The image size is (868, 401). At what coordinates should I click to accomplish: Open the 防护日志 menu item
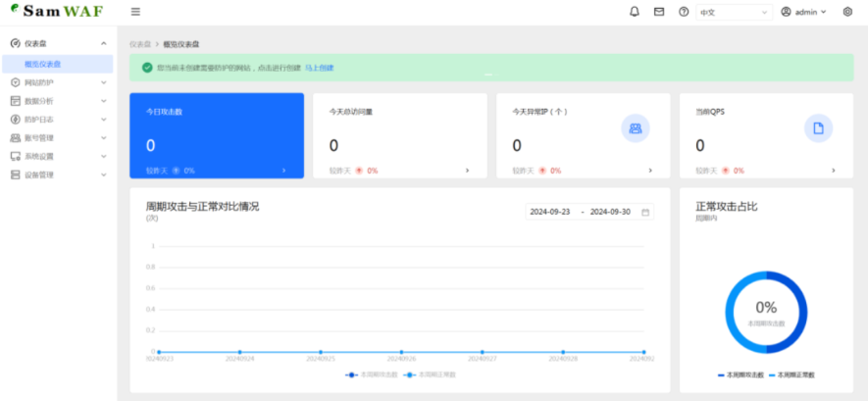tap(58, 120)
